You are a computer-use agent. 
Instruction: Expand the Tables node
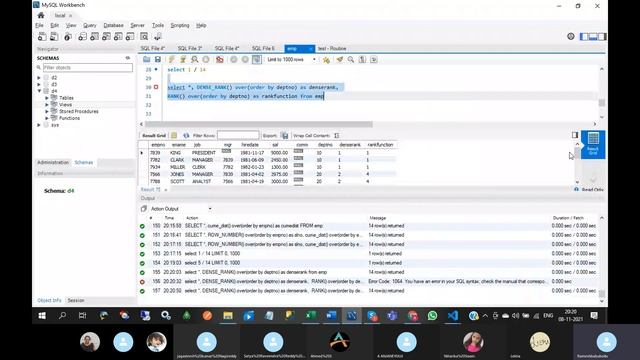47,98
